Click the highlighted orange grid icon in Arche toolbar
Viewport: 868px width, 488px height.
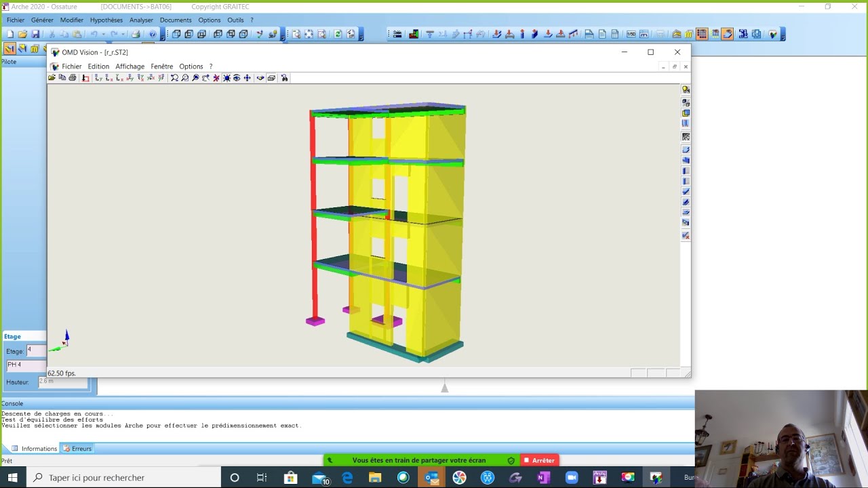[x=701, y=34]
